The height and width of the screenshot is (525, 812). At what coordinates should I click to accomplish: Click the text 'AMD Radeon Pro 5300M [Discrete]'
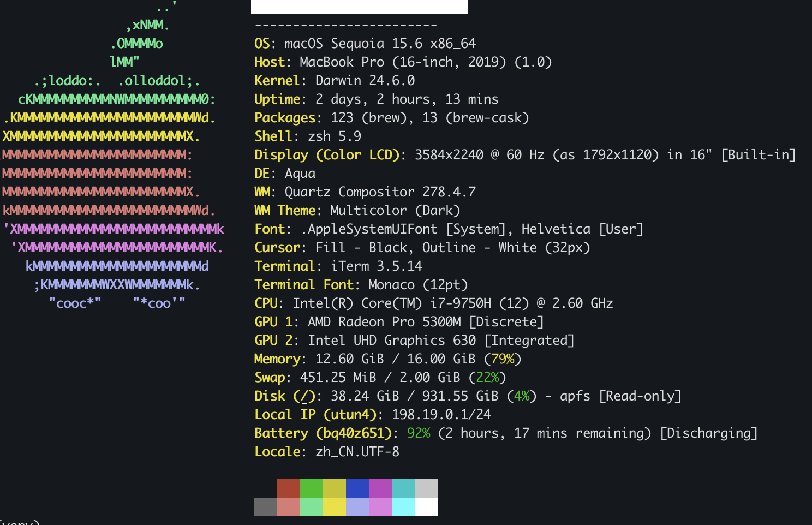[426, 322]
